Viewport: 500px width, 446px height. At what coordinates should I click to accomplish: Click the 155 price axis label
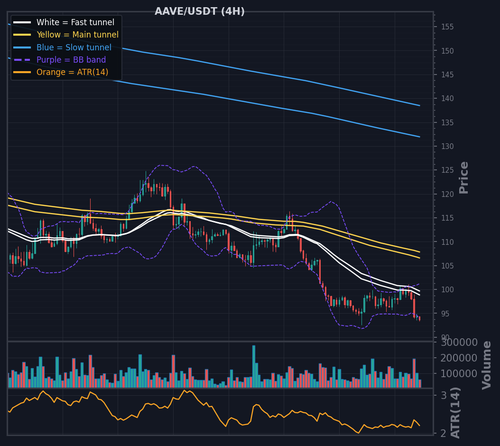(447, 27)
